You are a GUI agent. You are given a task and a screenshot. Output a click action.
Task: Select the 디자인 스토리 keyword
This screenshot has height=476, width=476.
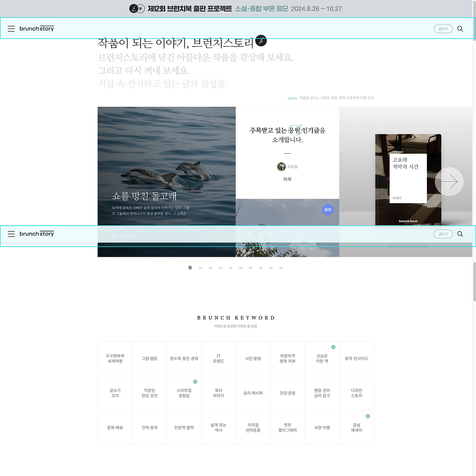[x=357, y=393]
